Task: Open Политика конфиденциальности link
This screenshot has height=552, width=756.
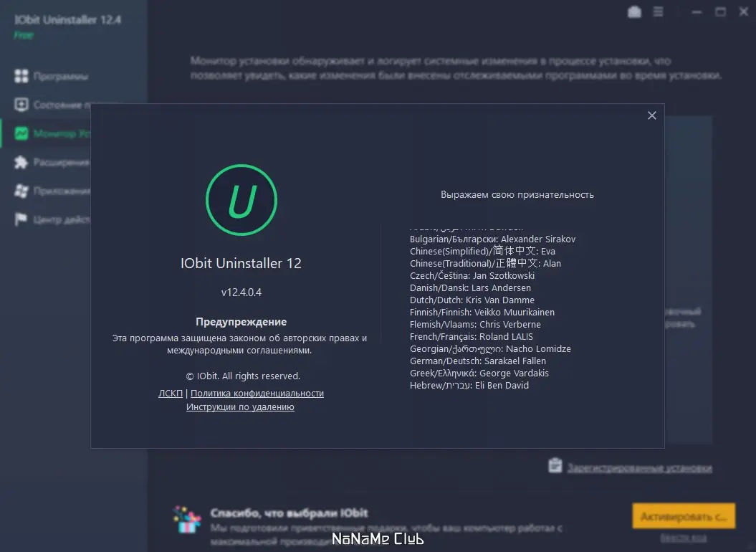Action: (257, 394)
